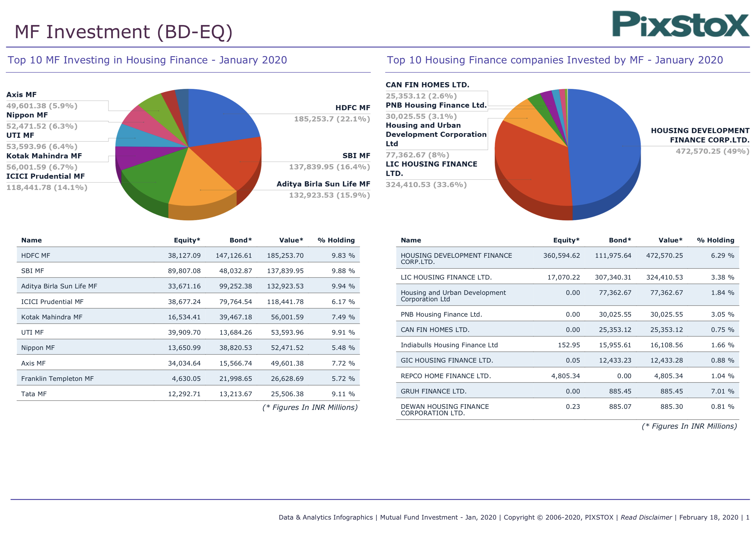
Task: Click the '6.29 %' holding cell
Action: click(722, 255)
